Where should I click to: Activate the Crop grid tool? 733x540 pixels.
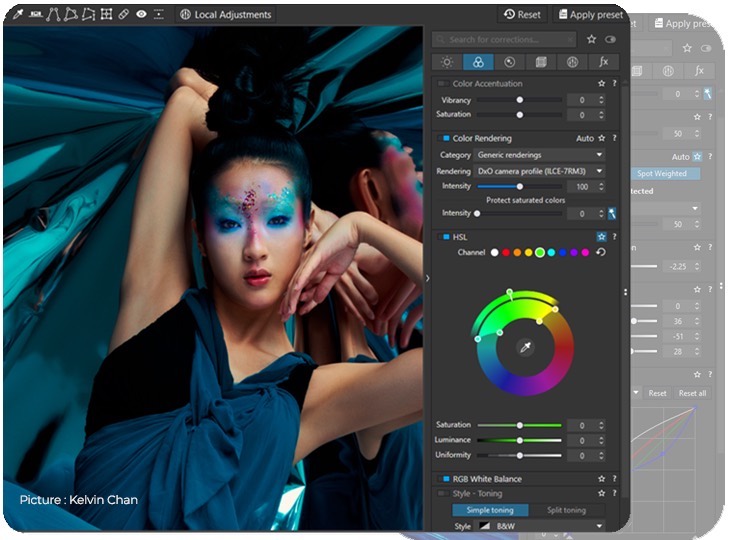point(106,14)
